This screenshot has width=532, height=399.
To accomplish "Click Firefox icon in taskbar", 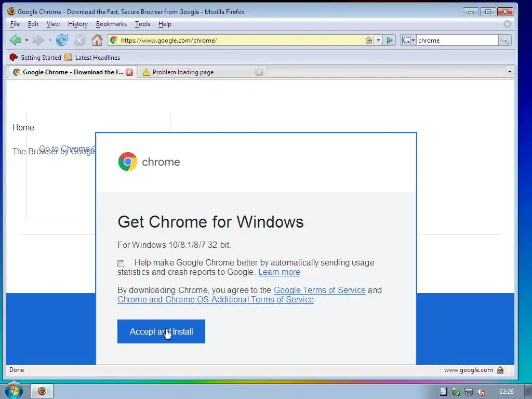I will pyautogui.click(x=42, y=391).
